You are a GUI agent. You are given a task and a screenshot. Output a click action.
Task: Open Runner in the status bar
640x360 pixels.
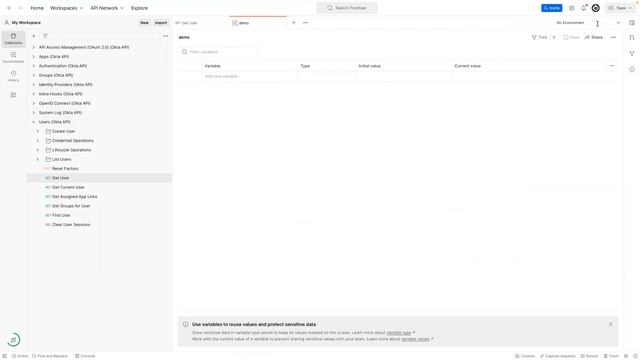[x=589, y=356]
